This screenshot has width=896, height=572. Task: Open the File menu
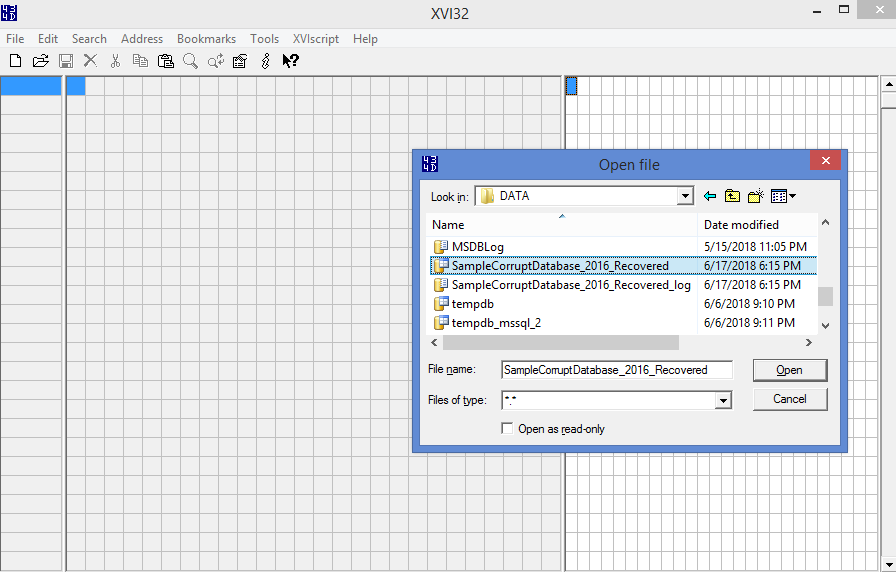pyautogui.click(x=15, y=39)
